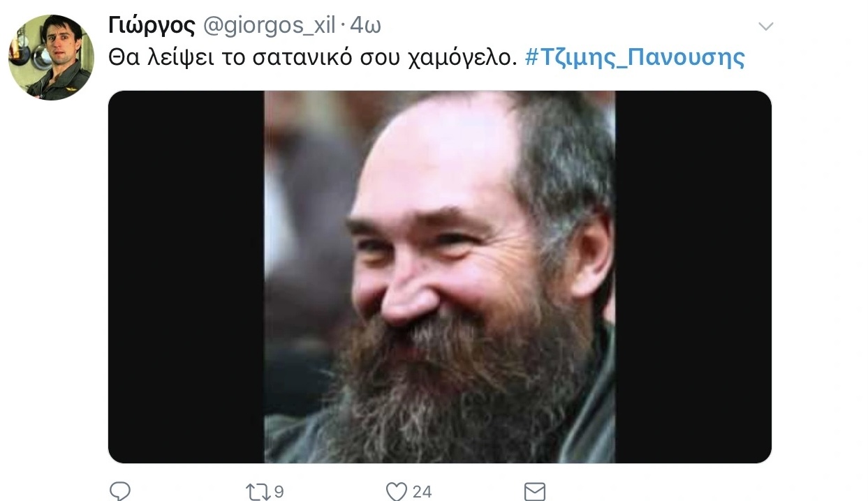Click the @giorgos_xil handle
868x501 pixels.
click(x=270, y=27)
